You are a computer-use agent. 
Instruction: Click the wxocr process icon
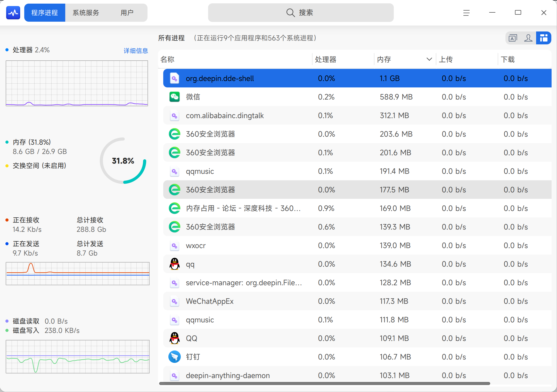click(175, 246)
